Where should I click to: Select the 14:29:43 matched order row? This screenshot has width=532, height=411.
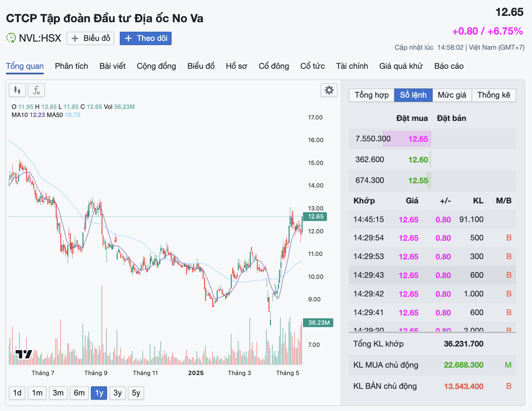[432, 275]
